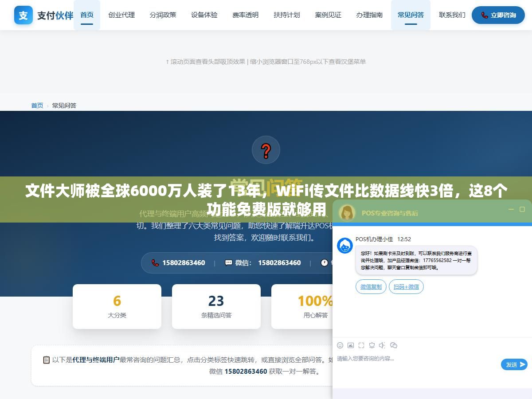Viewport: 532px width, 399px height.
Task: Click the 首页 breadcrumb link
Action: [x=37, y=106]
